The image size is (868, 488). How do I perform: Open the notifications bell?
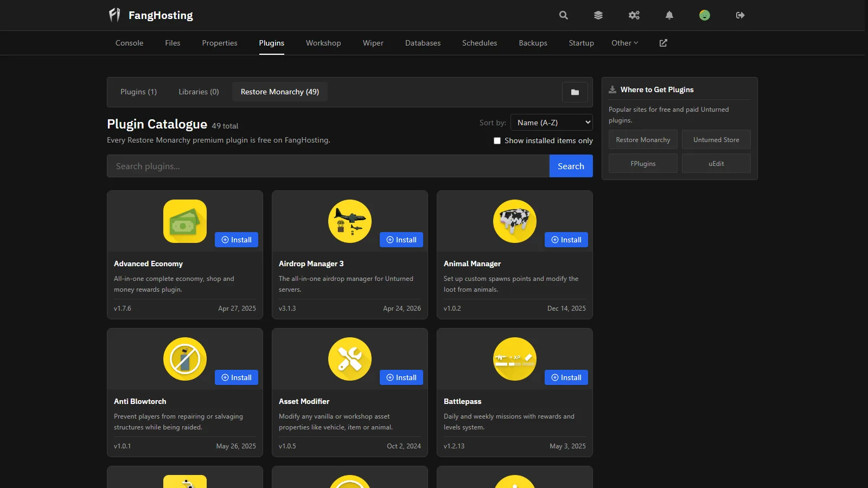point(669,15)
